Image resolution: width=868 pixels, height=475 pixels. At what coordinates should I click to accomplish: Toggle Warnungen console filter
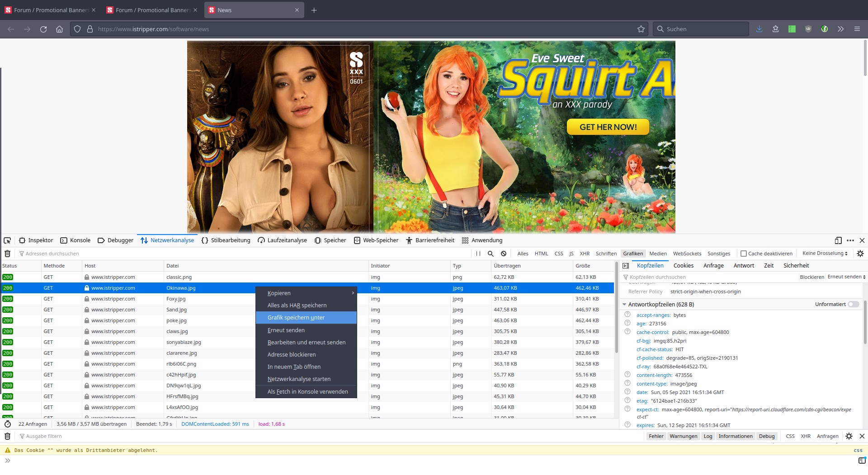tap(684, 436)
